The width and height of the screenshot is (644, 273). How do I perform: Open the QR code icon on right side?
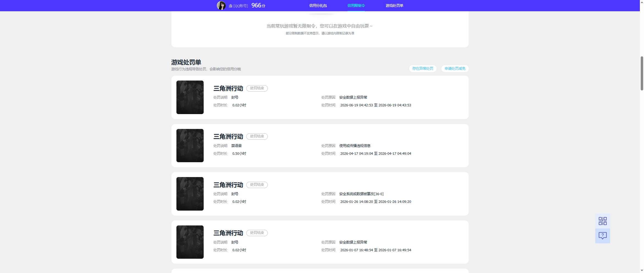pos(602,221)
